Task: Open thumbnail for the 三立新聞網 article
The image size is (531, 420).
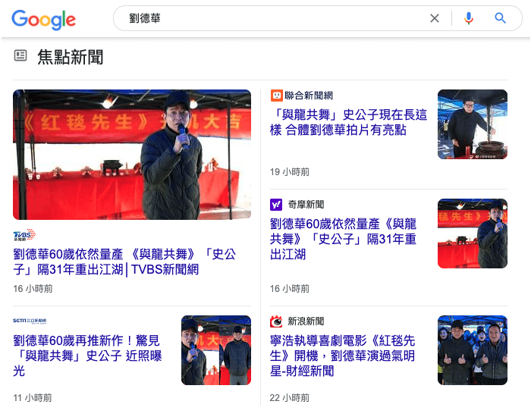Action: point(216,350)
